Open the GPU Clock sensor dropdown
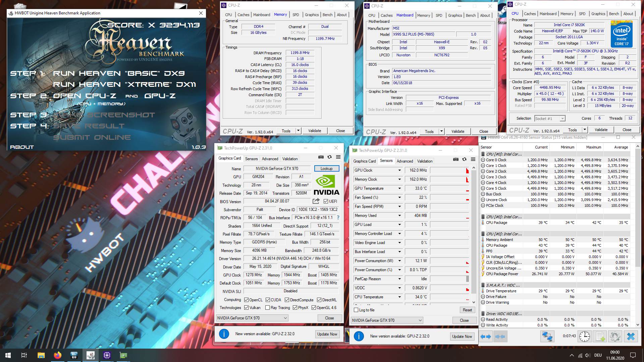The image size is (644, 362). pyautogui.click(x=399, y=170)
